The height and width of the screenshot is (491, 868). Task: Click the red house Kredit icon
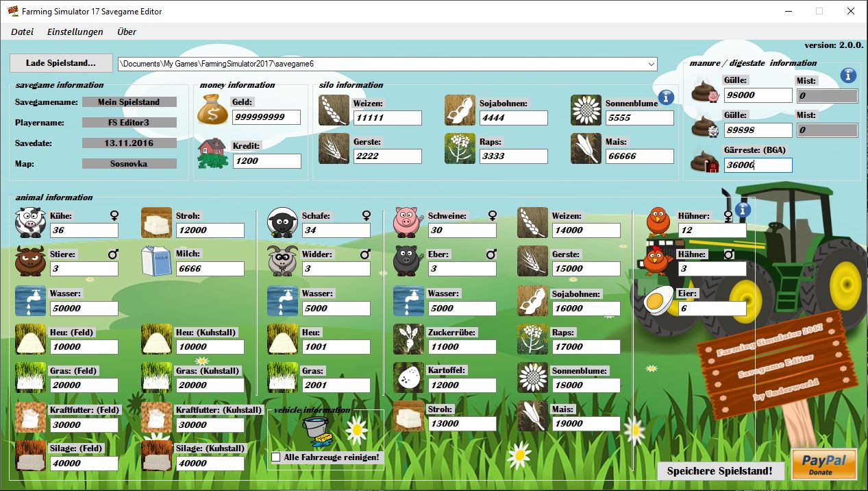point(212,154)
